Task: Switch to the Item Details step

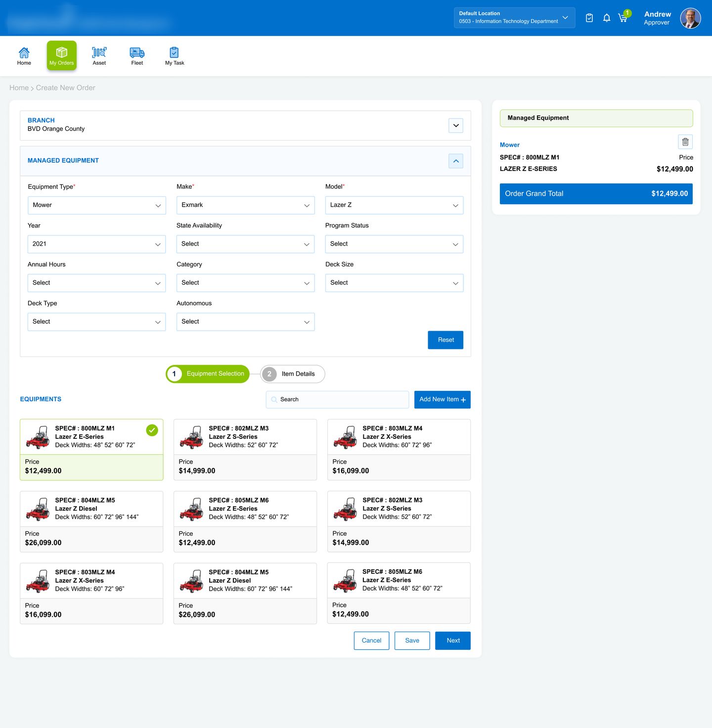Action: (x=293, y=374)
